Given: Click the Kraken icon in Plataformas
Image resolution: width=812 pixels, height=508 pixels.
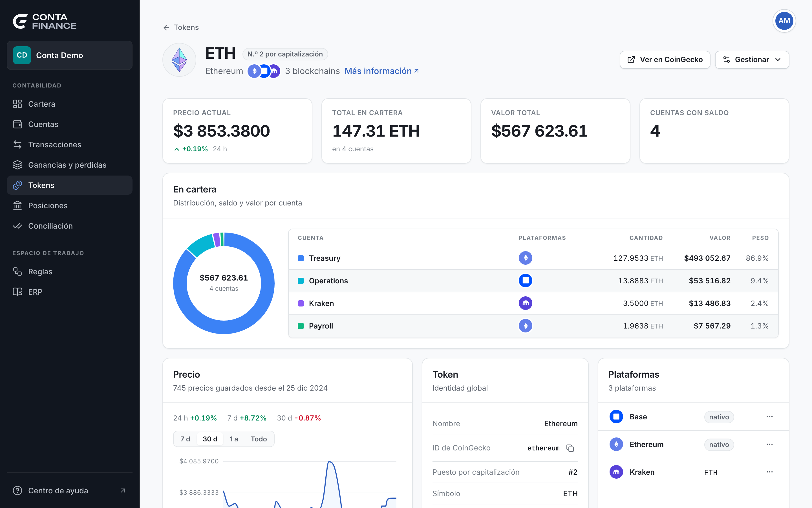Looking at the screenshot, I should [616, 472].
